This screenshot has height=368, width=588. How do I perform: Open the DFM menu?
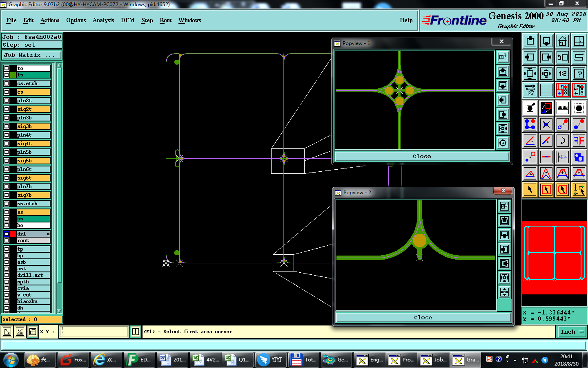tap(128, 20)
